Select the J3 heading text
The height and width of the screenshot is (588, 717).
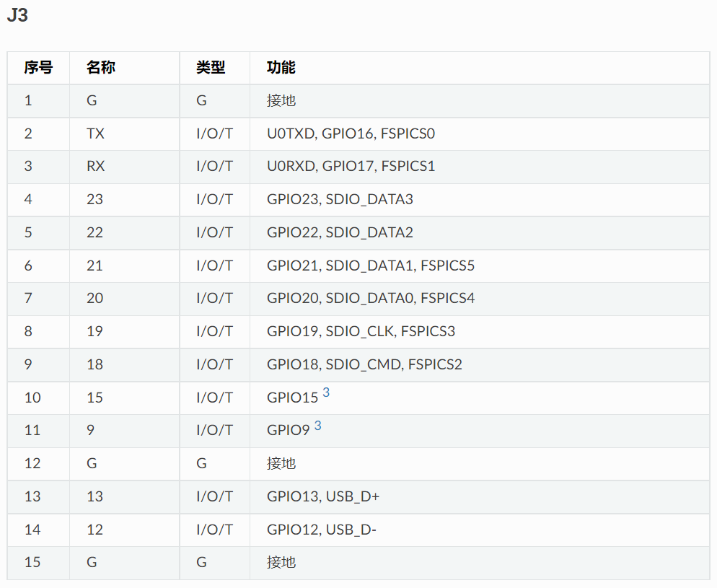click(x=17, y=15)
